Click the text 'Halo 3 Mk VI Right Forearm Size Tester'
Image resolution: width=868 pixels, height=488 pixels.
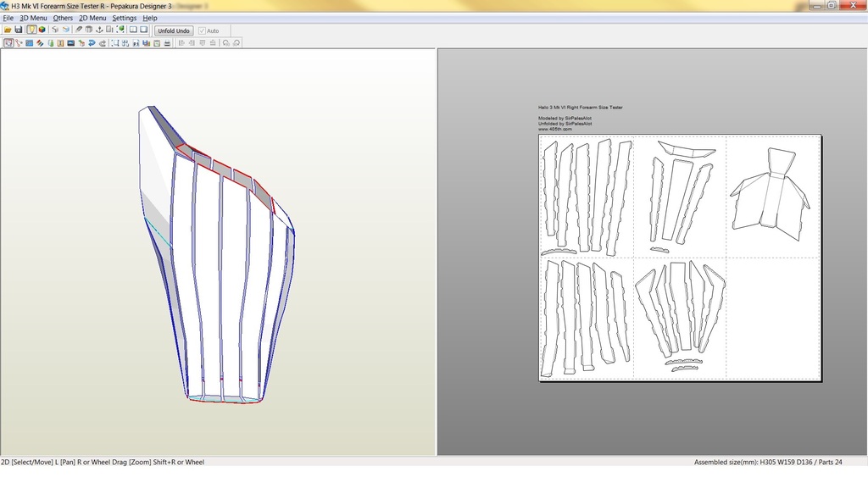[x=580, y=108]
